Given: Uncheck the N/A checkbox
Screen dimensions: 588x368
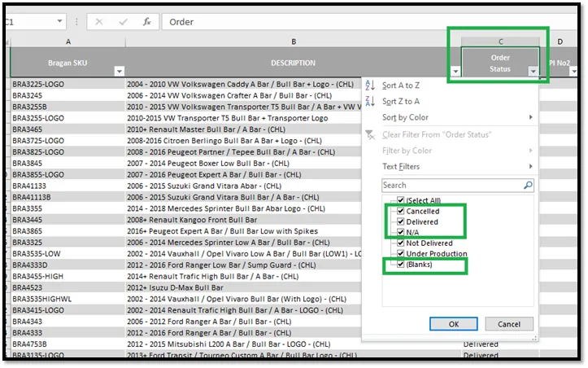Looking at the screenshot, I should (x=400, y=232).
